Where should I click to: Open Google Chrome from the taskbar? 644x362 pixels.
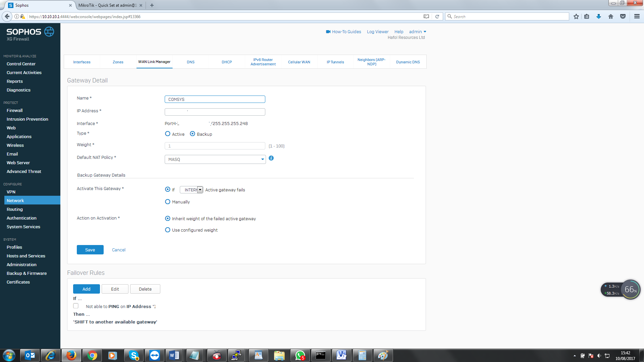click(92, 355)
